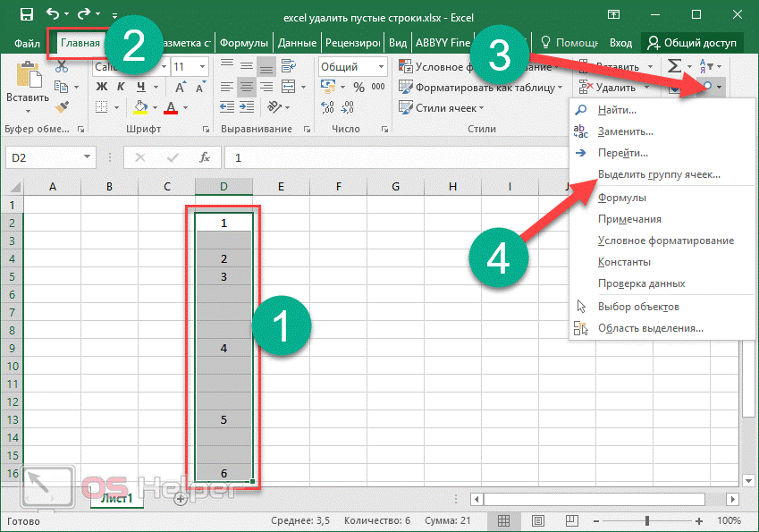
Task: Apply bold with the Ж button
Action: click(102, 87)
